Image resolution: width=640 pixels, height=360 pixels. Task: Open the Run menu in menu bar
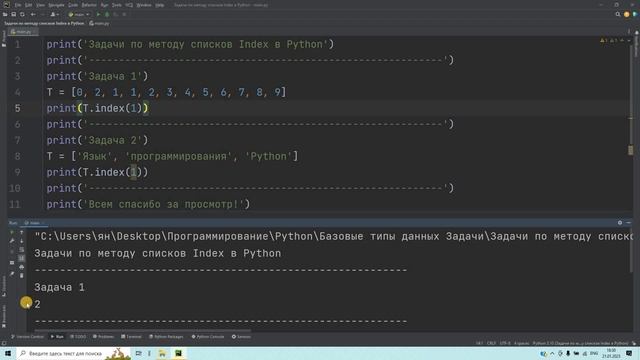[104, 5]
